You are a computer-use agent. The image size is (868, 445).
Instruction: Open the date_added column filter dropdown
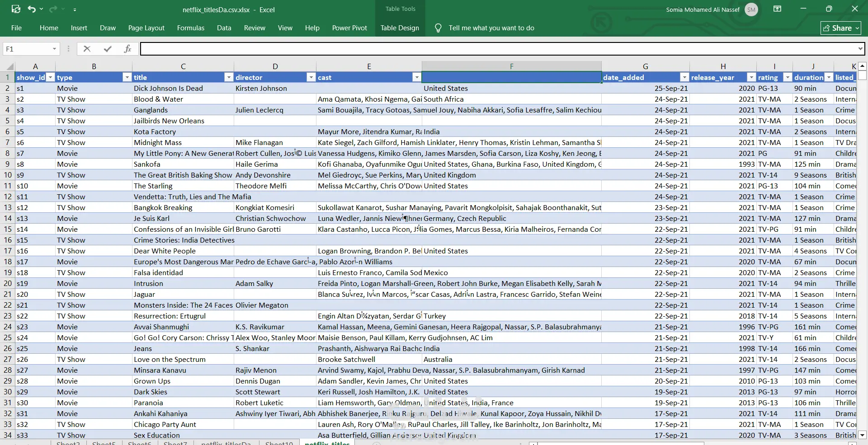(684, 78)
